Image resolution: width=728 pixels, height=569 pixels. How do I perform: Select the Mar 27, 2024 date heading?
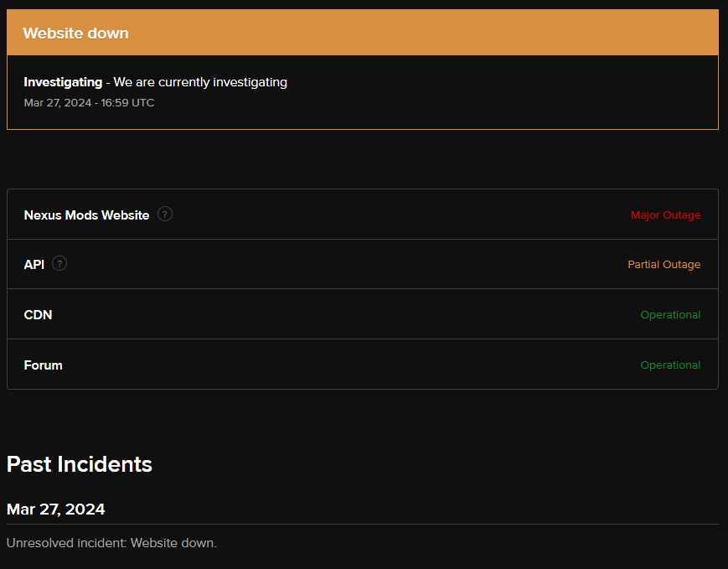coord(56,509)
